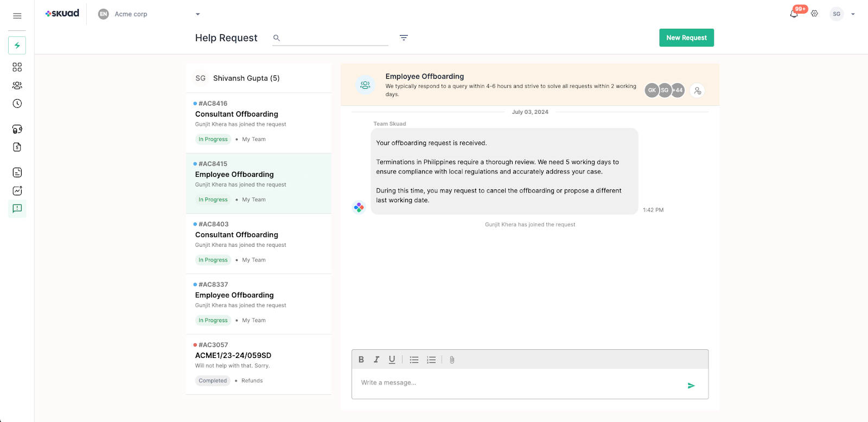868x422 pixels.
Task: Click 'Will not help with that. Sorry.' text
Action: pyautogui.click(x=232, y=366)
